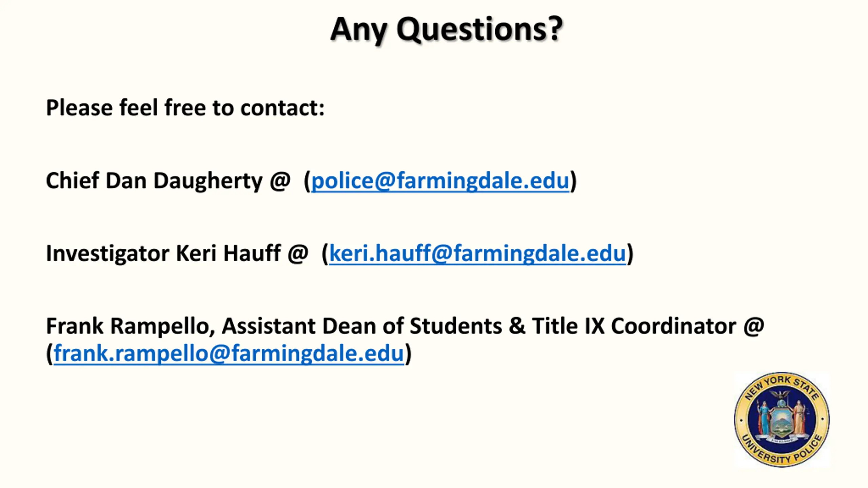Click the ampersand before "Title IX"
This screenshot has width=868, height=488.
(x=517, y=326)
